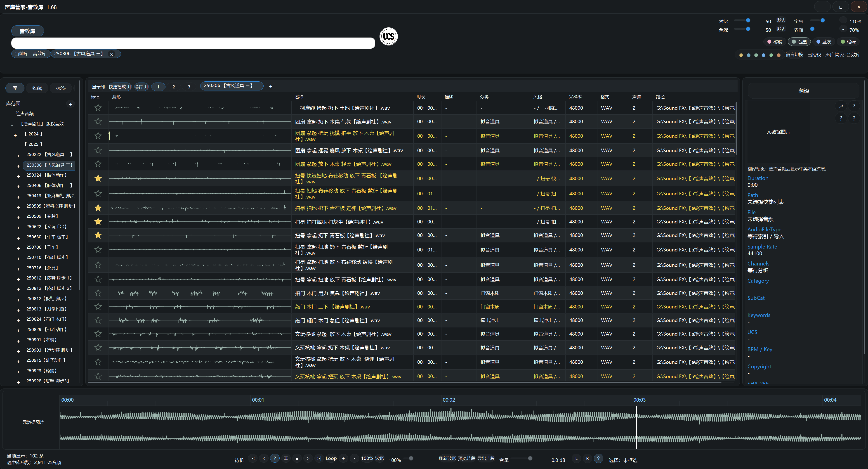Expand the 【 2024 】 tree folder
Viewport: 868px width, 469px height.
[15, 135]
